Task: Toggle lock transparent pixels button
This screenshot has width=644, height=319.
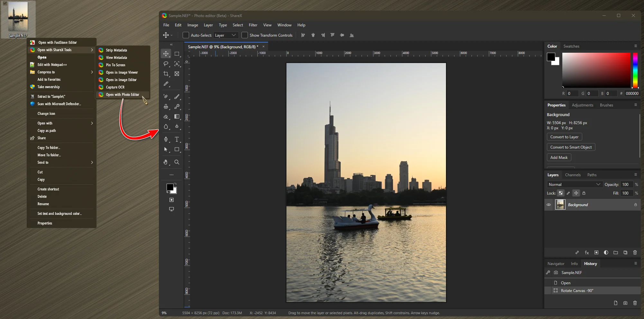Action: (x=561, y=193)
